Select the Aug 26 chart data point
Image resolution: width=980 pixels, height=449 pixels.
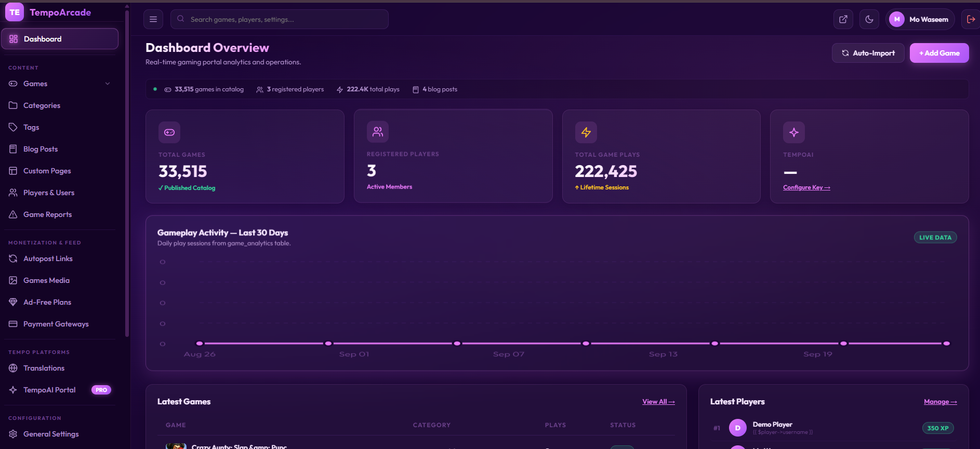(x=200, y=343)
